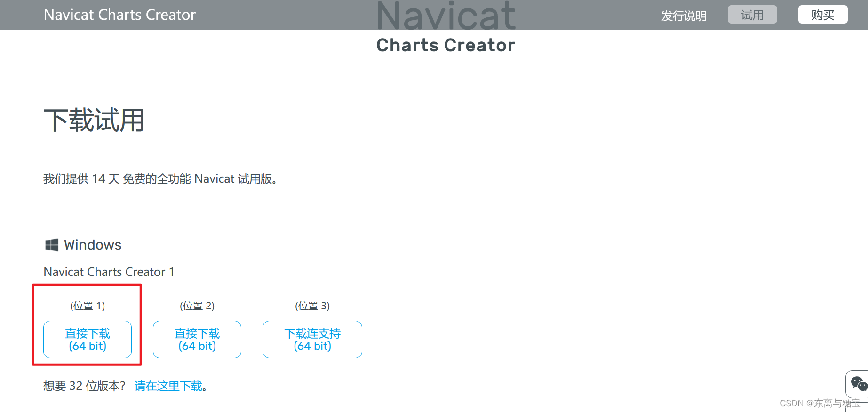868x412 pixels.
Task: Click the Charts Creator subtitle
Action: [x=446, y=45]
